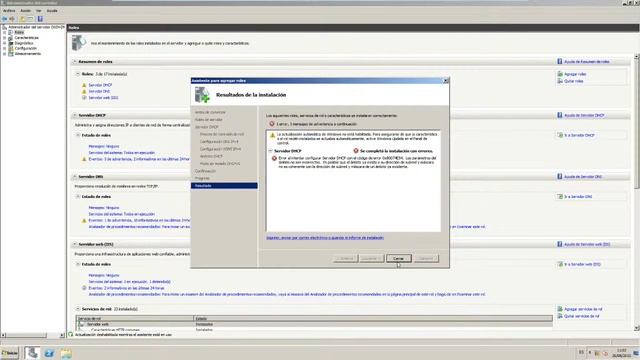Open the Acción menu
640x360 pixels.
click(x=25, y=11)
